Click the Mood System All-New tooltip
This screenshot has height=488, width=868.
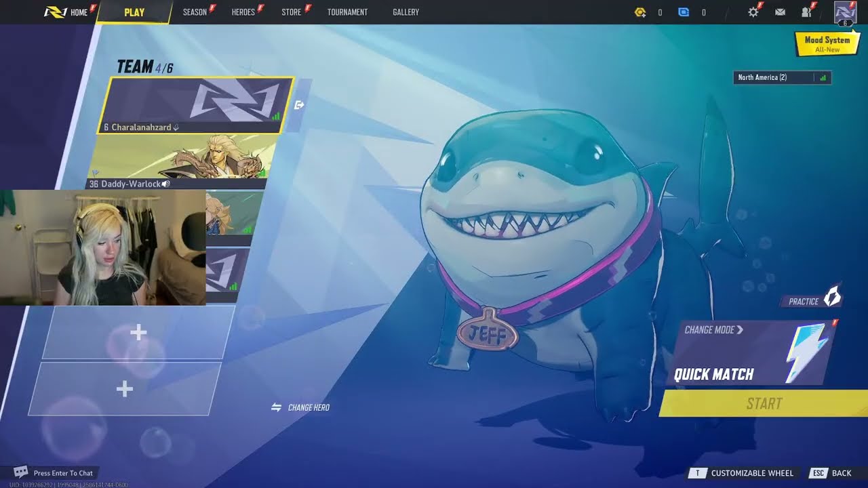click(x=827, y=44)
